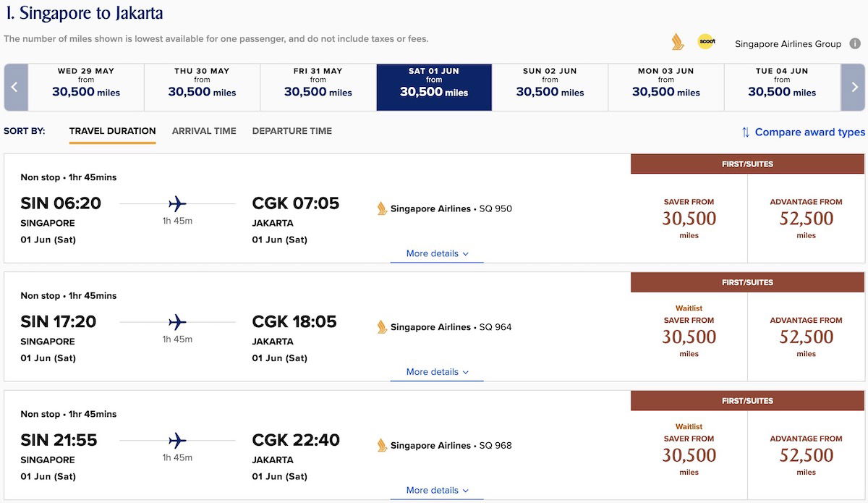The height and width of the screenshot is (503, 868).
Task: Sort flights by Arrival Time
Action: pos(204,131)
